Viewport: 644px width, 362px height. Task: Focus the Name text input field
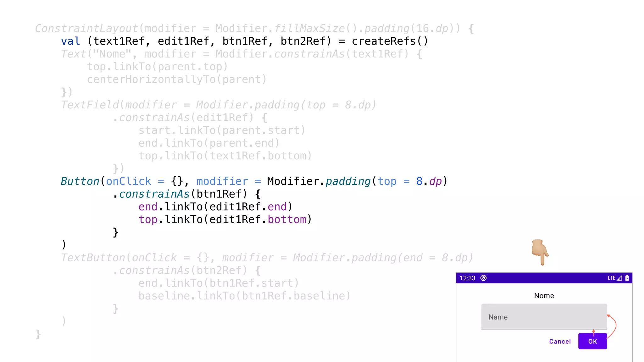pos(544,317)
